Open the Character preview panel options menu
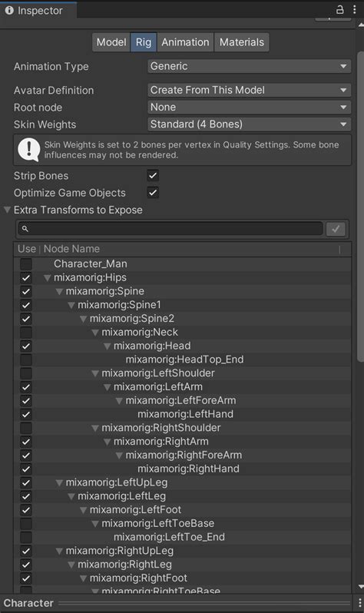The height and width of the screenshot is (613, 364). point(359,602)
